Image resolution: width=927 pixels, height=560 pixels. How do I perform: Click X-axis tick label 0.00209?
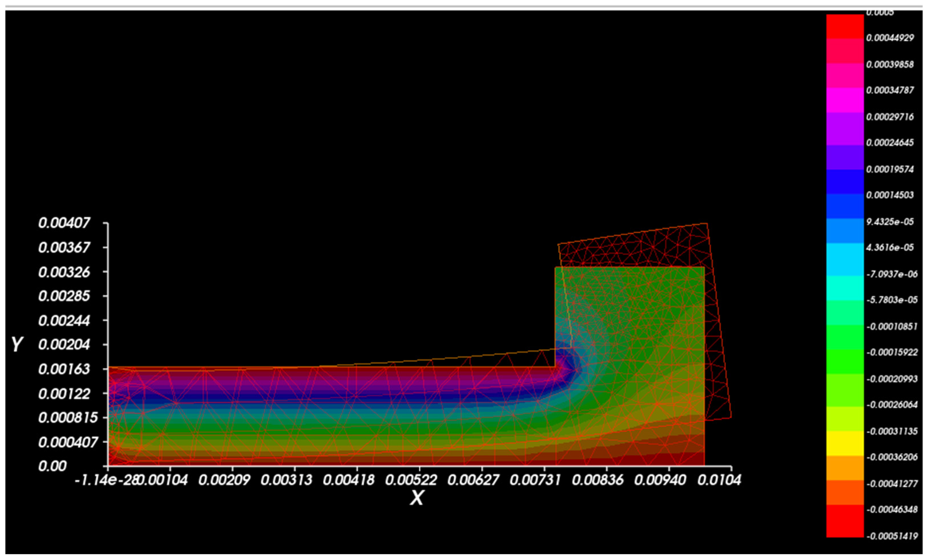[x=224, y=480]
